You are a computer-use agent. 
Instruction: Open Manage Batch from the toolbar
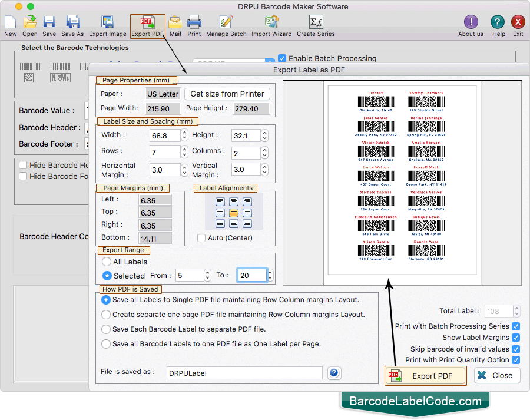226,26
